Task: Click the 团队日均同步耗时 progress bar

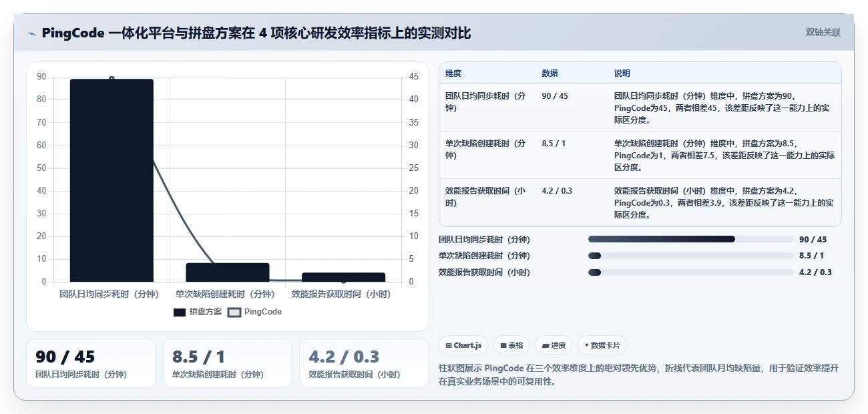Action: [x=690, y=239]
